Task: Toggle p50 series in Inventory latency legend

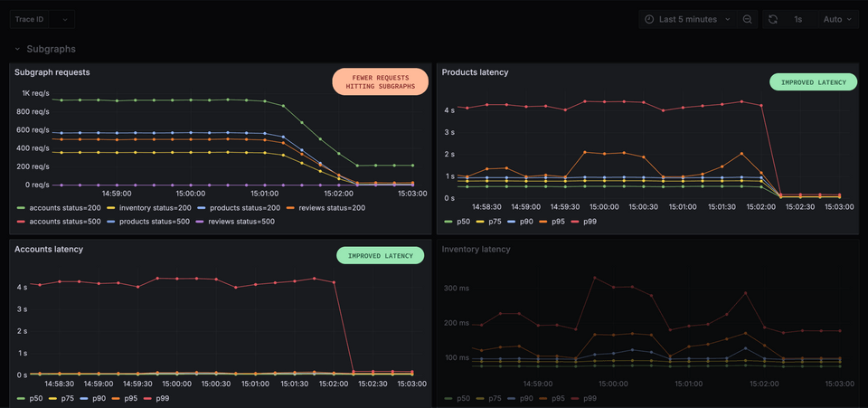Action: point(457,399)
